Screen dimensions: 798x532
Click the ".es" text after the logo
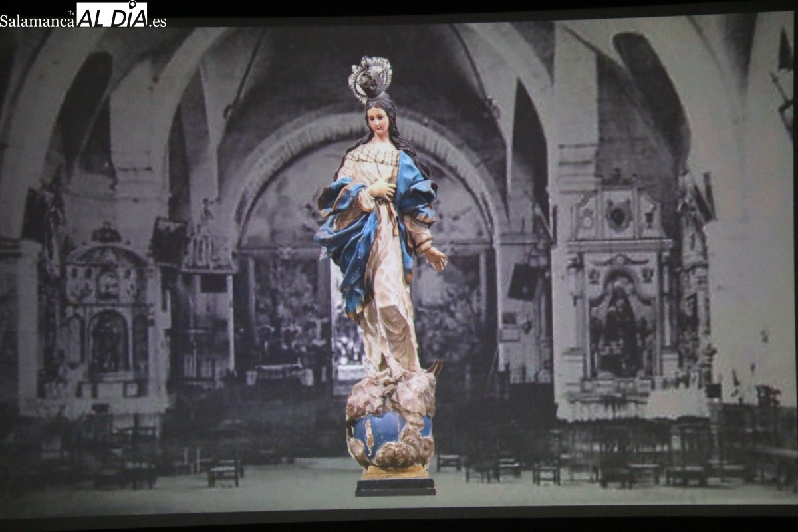(158, 21)
